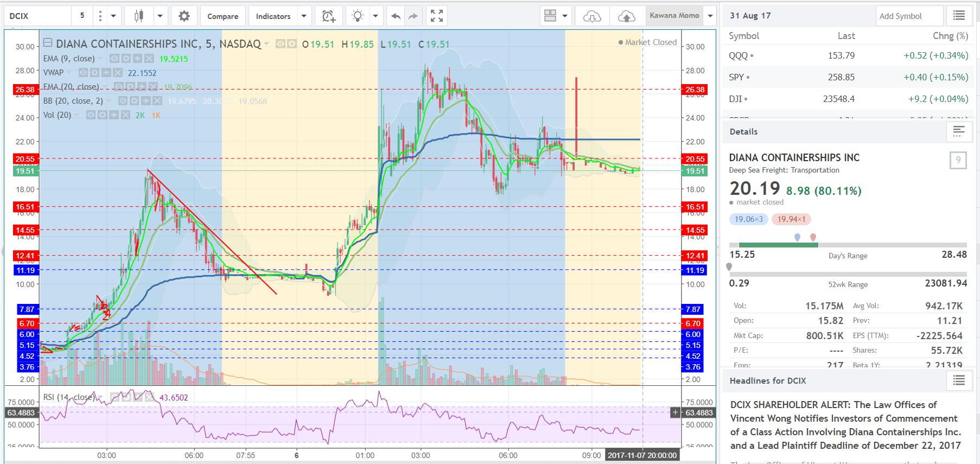Open the watchlist menu list icon

tap(959, 16)
